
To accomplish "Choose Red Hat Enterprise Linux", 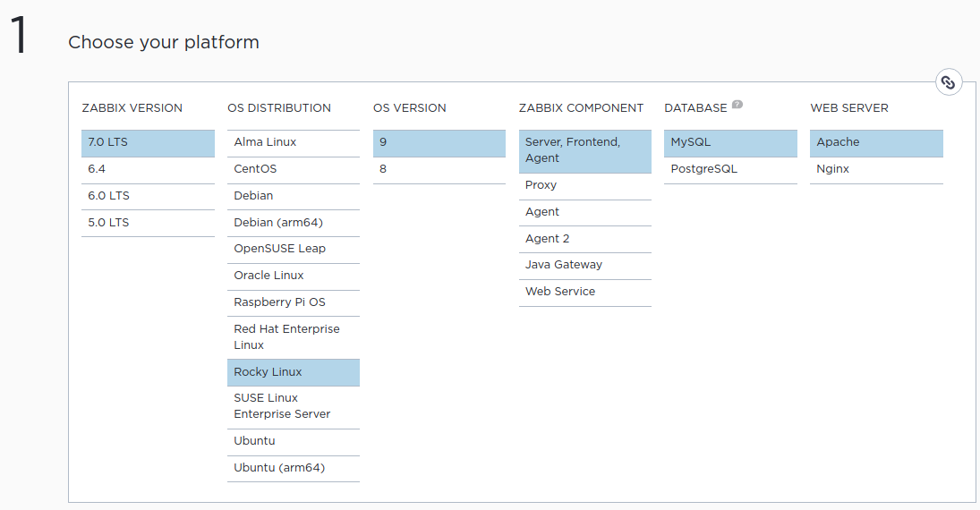I will pyautogui.click(x=293, y=337).
